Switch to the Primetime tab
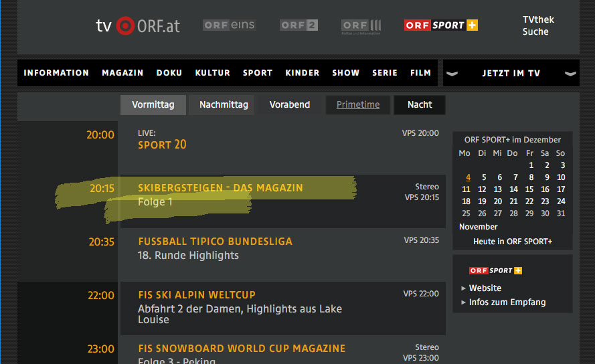Screen dimensions: 595x364 tap(358, 105)
